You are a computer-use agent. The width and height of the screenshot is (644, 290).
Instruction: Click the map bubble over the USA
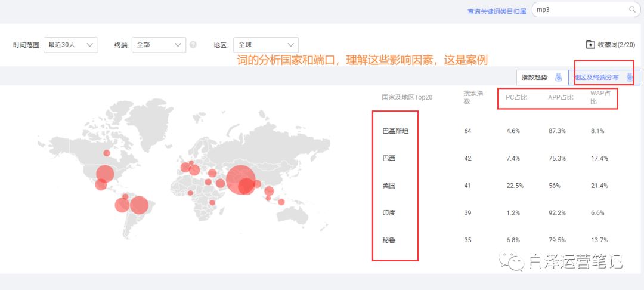point(105,173)
